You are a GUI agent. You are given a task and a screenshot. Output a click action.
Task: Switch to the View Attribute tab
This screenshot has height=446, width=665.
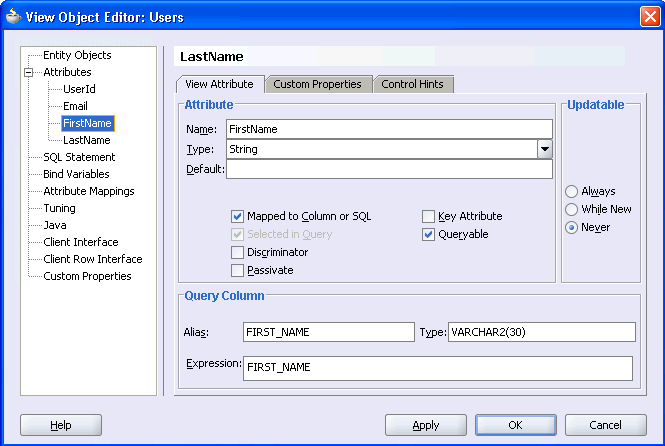pyautogui.click(x=220, y=84)
